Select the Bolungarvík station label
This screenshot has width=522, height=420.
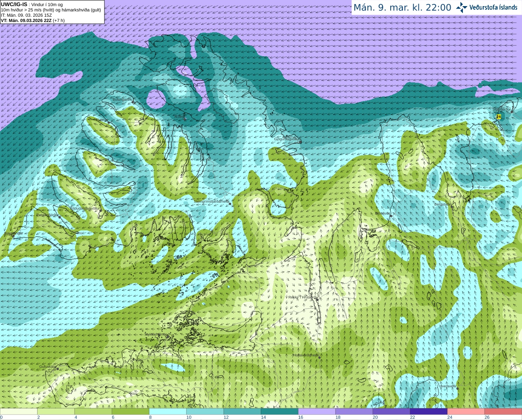pos(122,99)
